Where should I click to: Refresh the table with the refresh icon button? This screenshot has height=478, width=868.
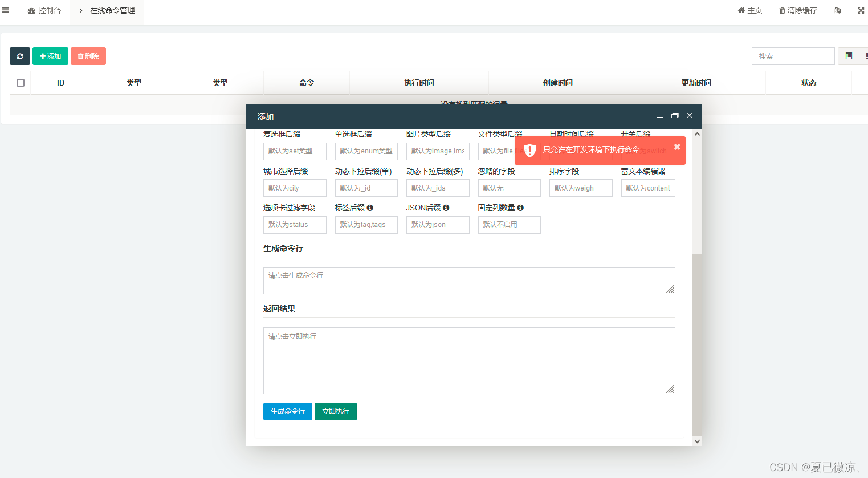(x=20, y=56)
